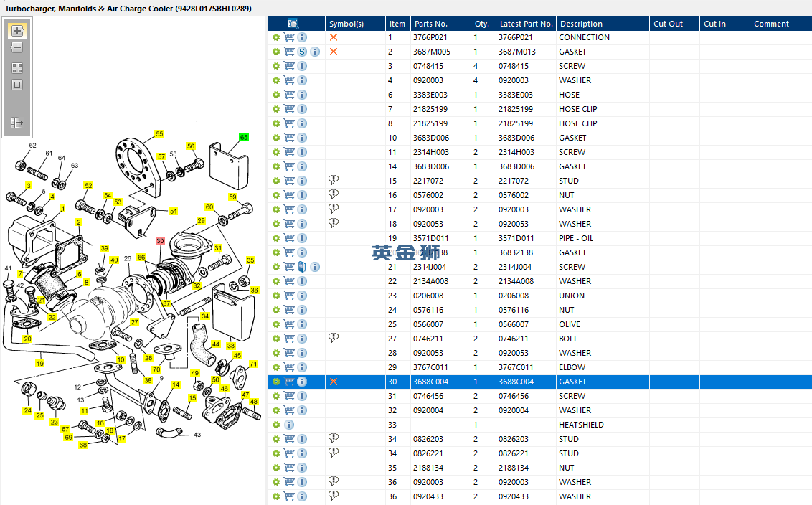The height and width of the screenshot is (505, 812).
Task: Sort by the Parts No. column header
Action: pos(440,24)
